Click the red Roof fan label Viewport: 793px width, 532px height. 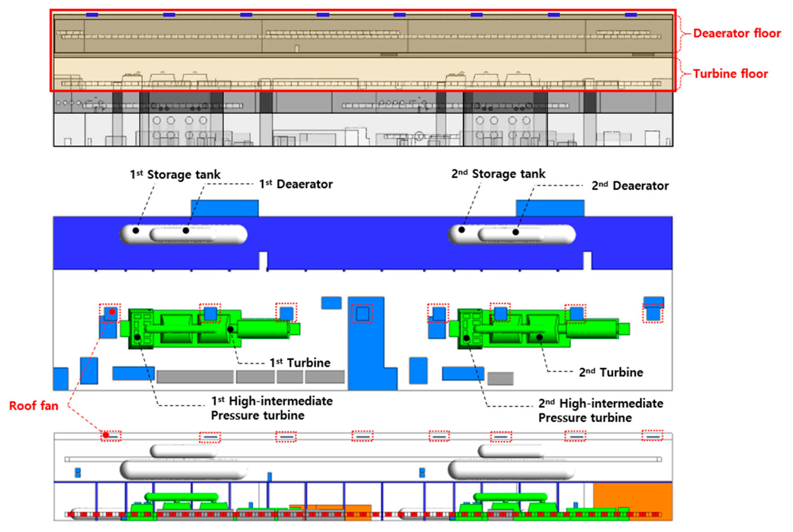tap(33, 406)
